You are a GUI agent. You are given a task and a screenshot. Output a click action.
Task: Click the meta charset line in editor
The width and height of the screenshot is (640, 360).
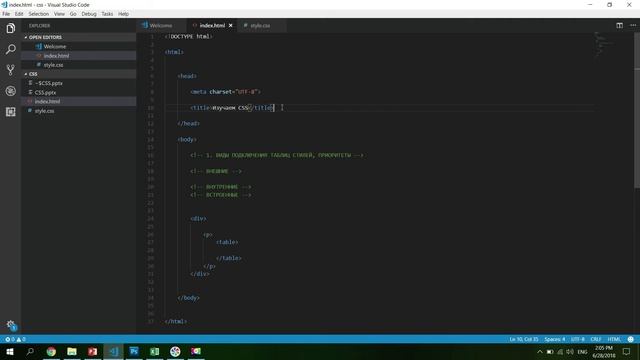coord(225,92)
